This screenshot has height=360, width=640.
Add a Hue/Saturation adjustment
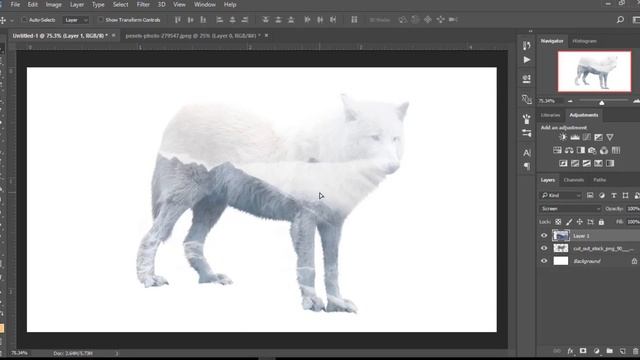[557, 150]
